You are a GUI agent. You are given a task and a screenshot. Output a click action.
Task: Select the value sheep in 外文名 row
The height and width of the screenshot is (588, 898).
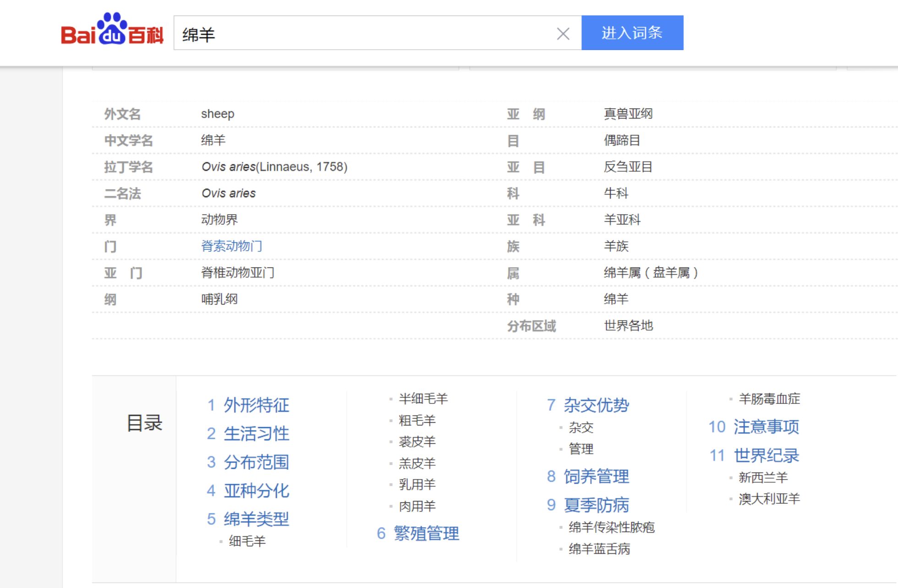click(218, 114)
